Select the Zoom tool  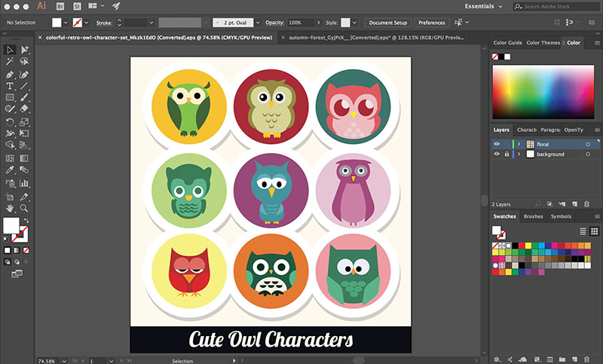pos(24,208)
